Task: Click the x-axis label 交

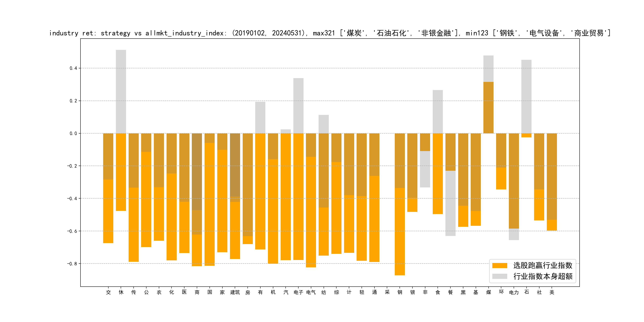Action: pos(108,292)
